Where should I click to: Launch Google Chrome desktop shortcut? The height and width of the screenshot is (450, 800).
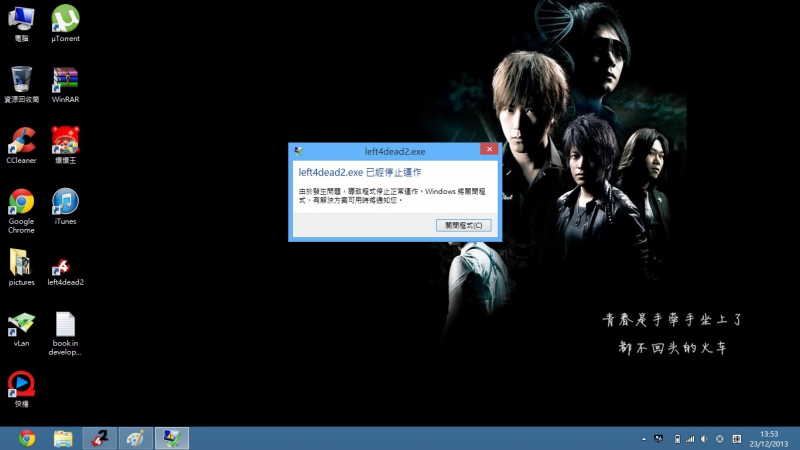[x=21, y=211]
